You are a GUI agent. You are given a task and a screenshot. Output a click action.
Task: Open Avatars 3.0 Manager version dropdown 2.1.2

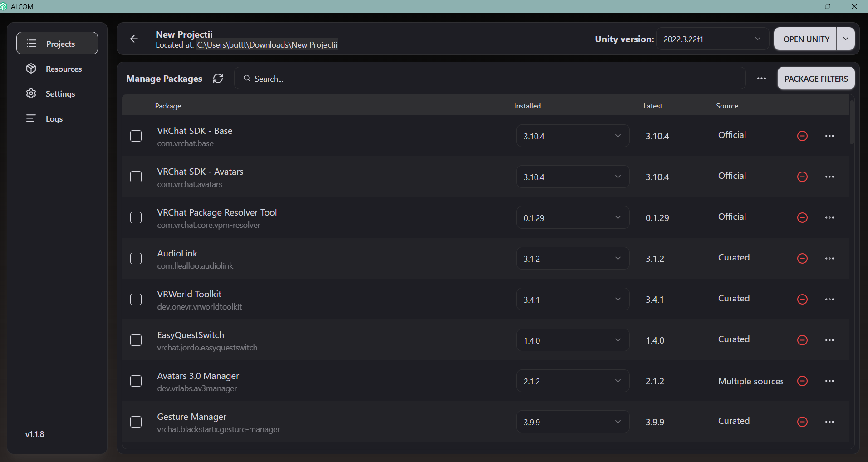pyautogui.click(x=573, y=381)
